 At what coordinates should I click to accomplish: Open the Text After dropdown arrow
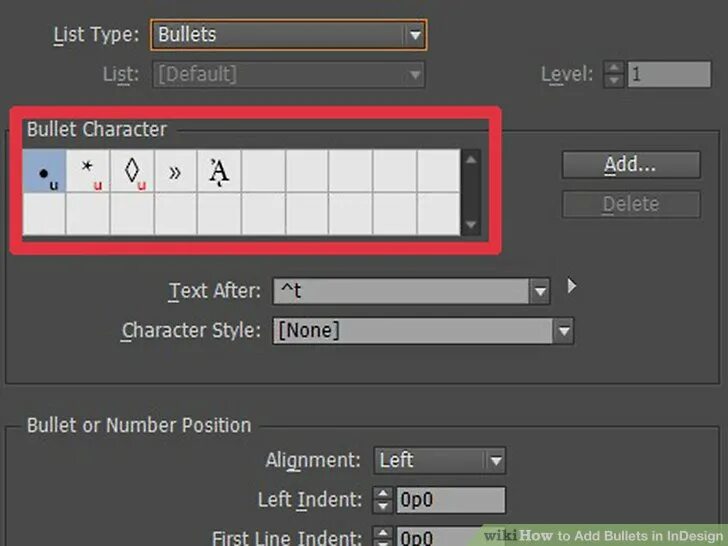pos(540,291)
